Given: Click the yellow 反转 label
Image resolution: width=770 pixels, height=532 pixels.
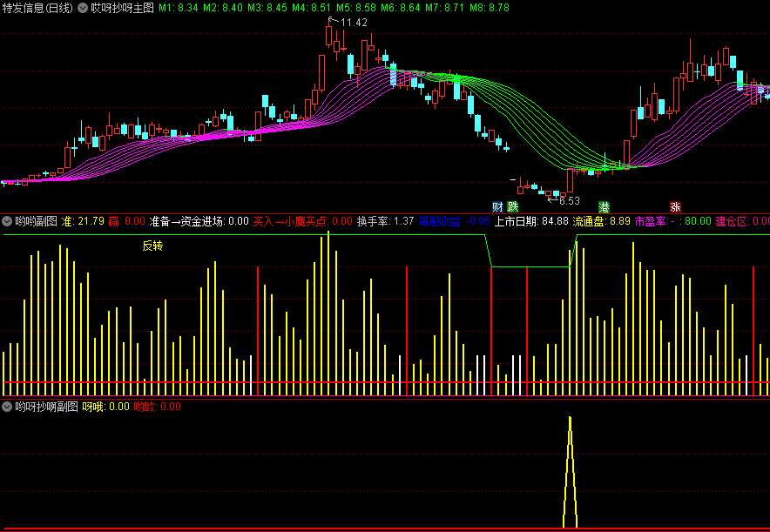Looking at the screenshot, I should [x=152, y=246].
